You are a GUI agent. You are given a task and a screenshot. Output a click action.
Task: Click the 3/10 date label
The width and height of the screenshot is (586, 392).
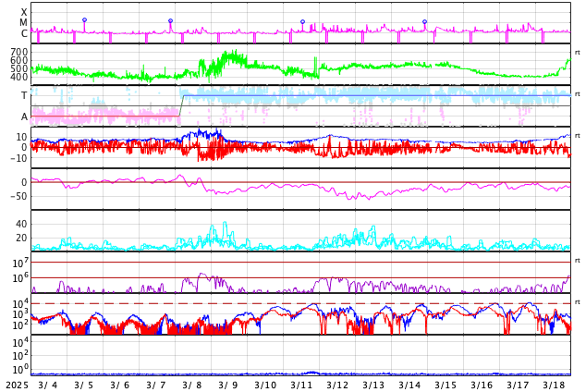point(265,385)
